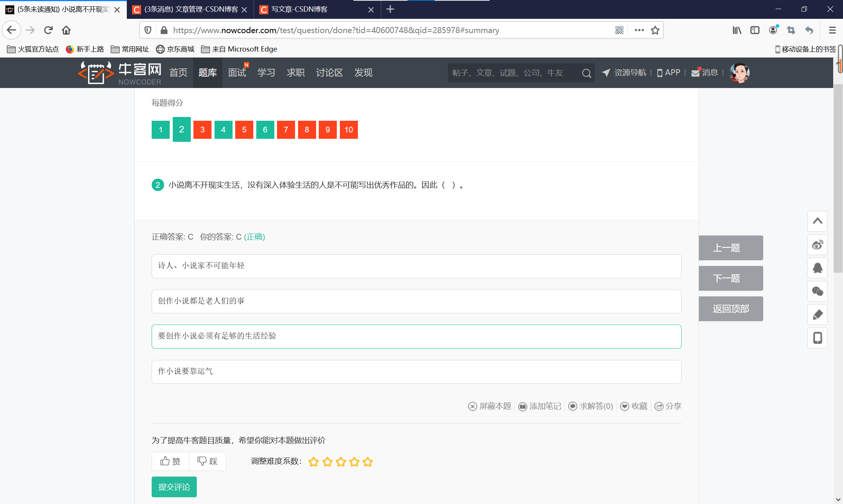This screenshot has height=504, width=843.
Task: Open 移动设备上的书签 folder
Action: pyautogui.click(x=805, y=49)
